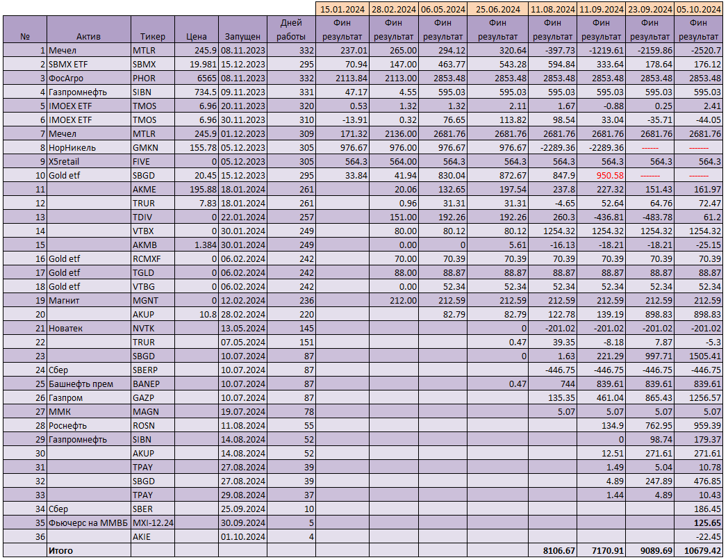Click the 'RCMXF' ticker cell

[x=153, y=258]
